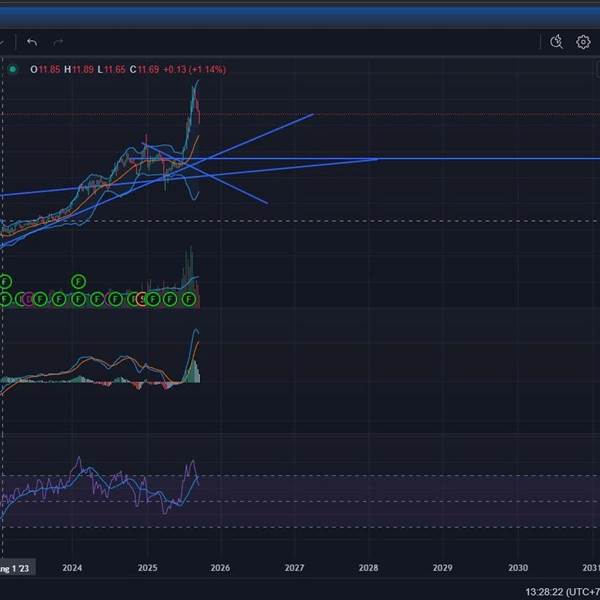Click the rightmost green F marker

pyautogui.click(x=189, y=298)
